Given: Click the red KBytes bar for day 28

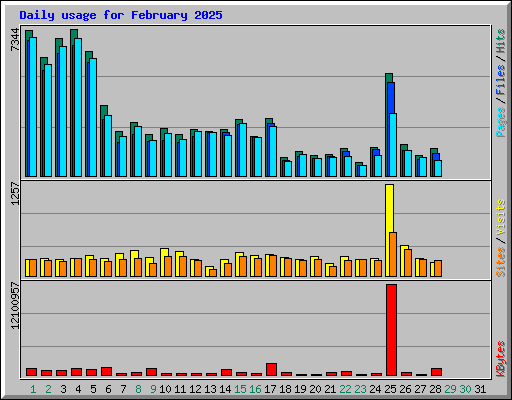Looking at the screenshot, I should click(436, 372).
